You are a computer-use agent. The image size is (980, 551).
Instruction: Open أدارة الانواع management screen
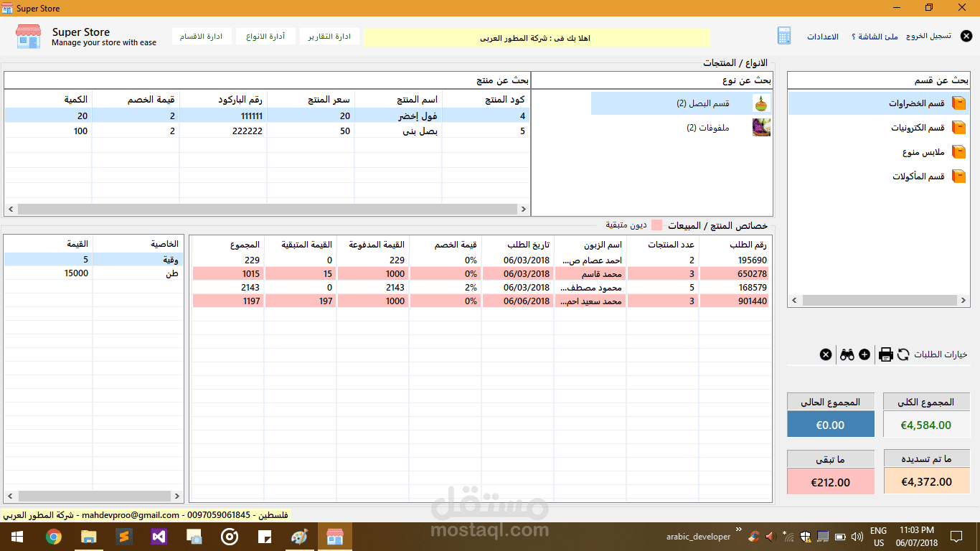click(x=266, y=36)
